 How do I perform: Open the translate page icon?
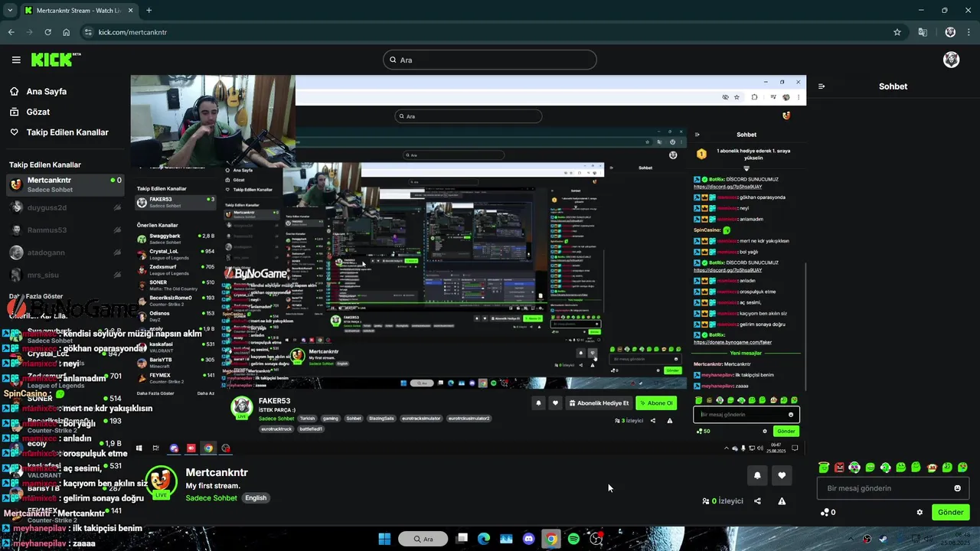(x=923, y=32)
